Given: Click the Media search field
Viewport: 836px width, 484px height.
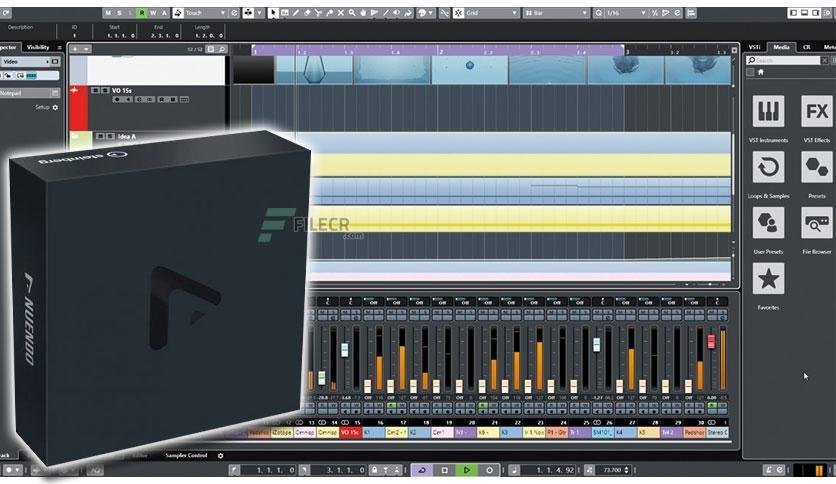Looking at the screenshot, I should 782,60.
